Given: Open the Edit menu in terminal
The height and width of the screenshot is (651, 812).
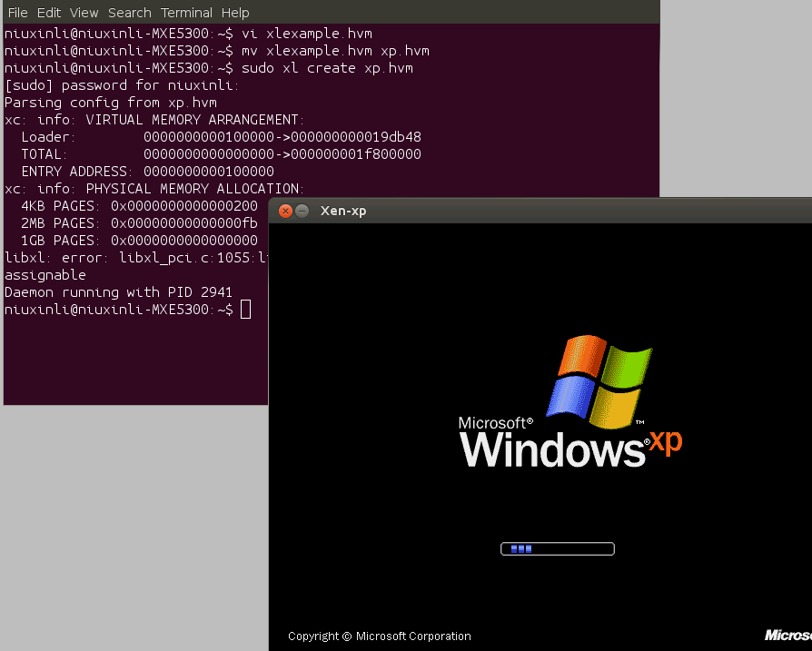Looking at the screenshot, I should click(49, 13).
